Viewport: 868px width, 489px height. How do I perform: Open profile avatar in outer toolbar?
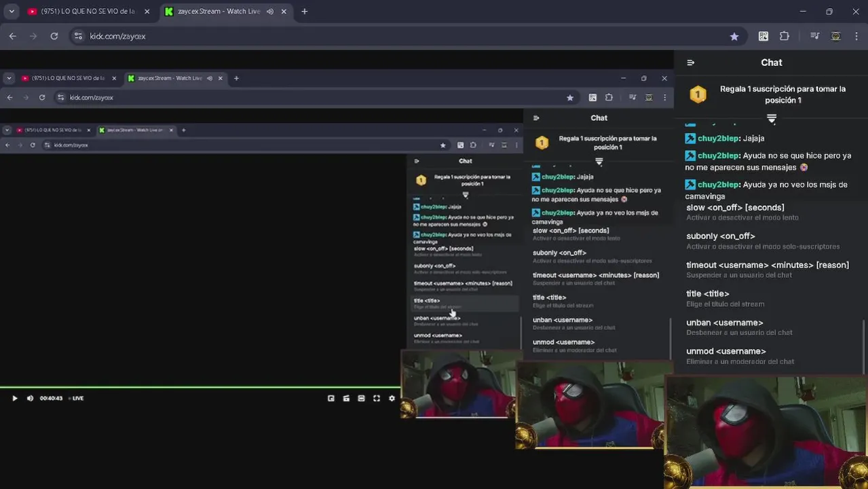click(836, 36)
